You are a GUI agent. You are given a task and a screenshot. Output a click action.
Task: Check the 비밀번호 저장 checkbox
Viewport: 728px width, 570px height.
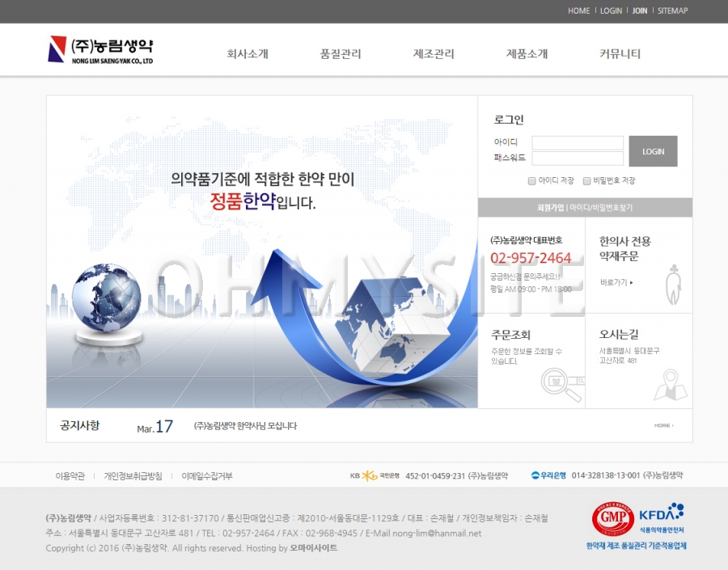(x=586, y=181)
